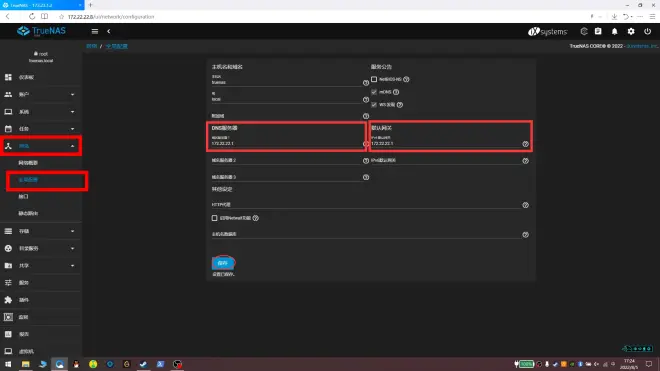Image resolution: width=660 pixels, height=371 pixels.
Task: Open Reporting via the chart icon
Action: pos(8,334)
